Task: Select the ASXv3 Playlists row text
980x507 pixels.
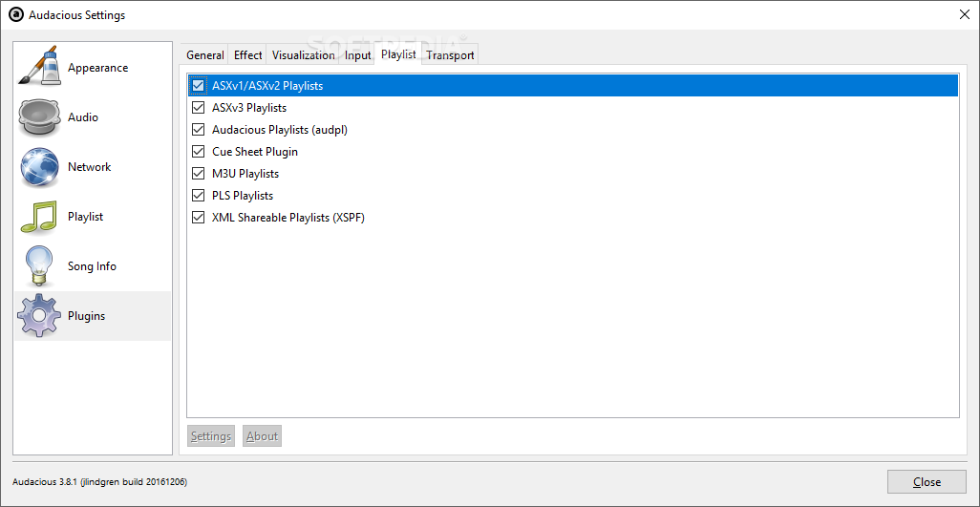Action: 249,107
